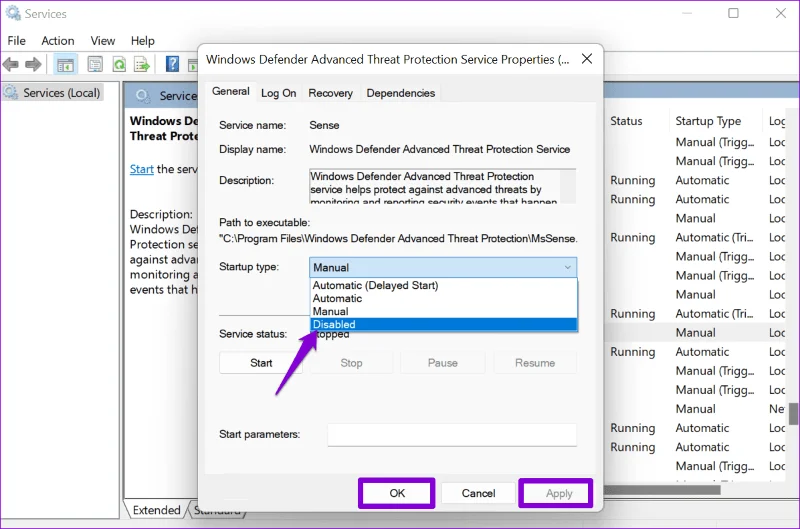
Task: Click the "Path to executable:" label
Action: point(264,223)
